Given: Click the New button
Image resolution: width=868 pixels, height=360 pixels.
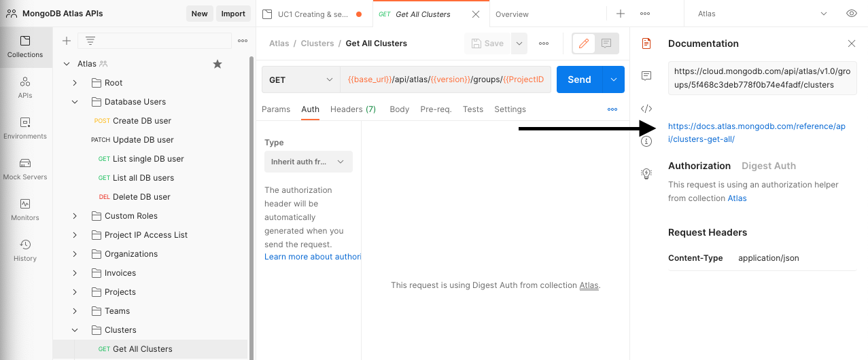Looking at the screenshot, I should click(x=200, y=14).
